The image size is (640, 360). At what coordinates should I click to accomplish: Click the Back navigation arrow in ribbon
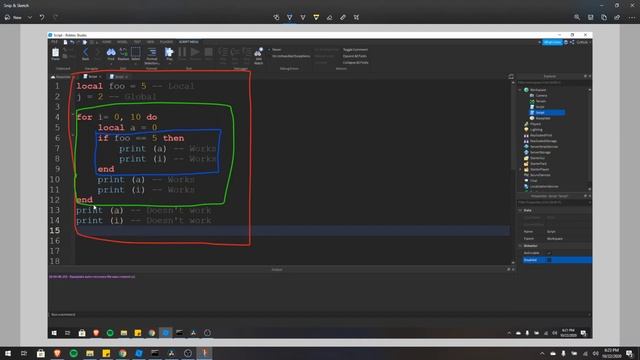[x=85, y=53]
